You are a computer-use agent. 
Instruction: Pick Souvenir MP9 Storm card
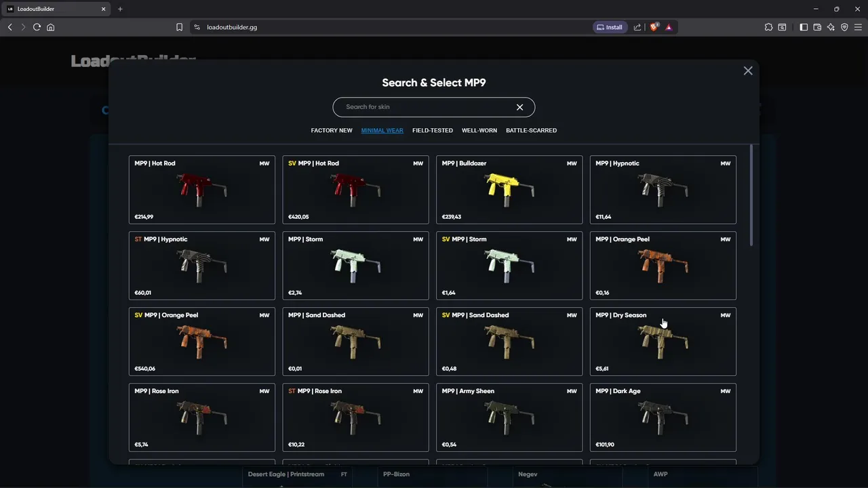509,266
